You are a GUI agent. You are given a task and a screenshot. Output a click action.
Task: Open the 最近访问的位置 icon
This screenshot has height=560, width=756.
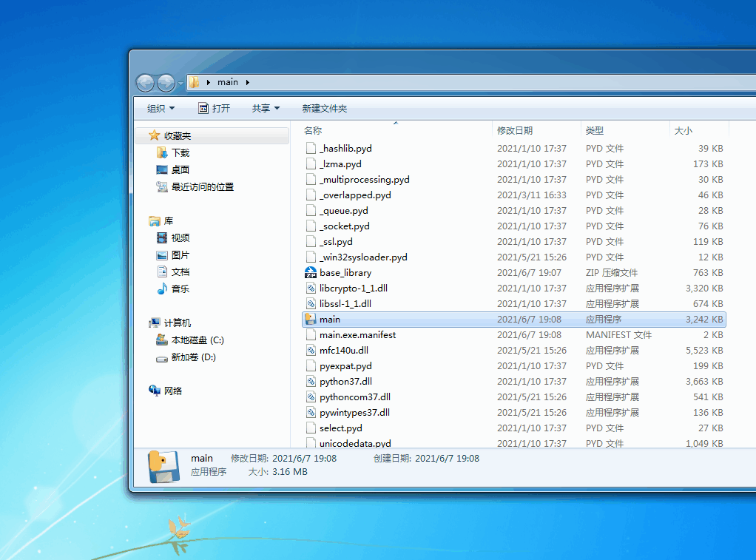pyautogui.click(x=161, y=186)
